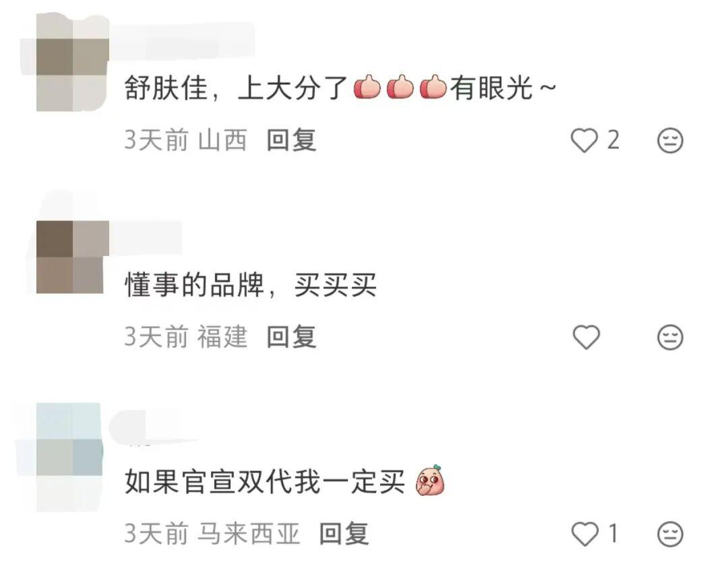Tap the 3天前 马来西亚 timestamp label
Image resolution: width=728 pixels, height=579 pixels.
coord(212,534)
